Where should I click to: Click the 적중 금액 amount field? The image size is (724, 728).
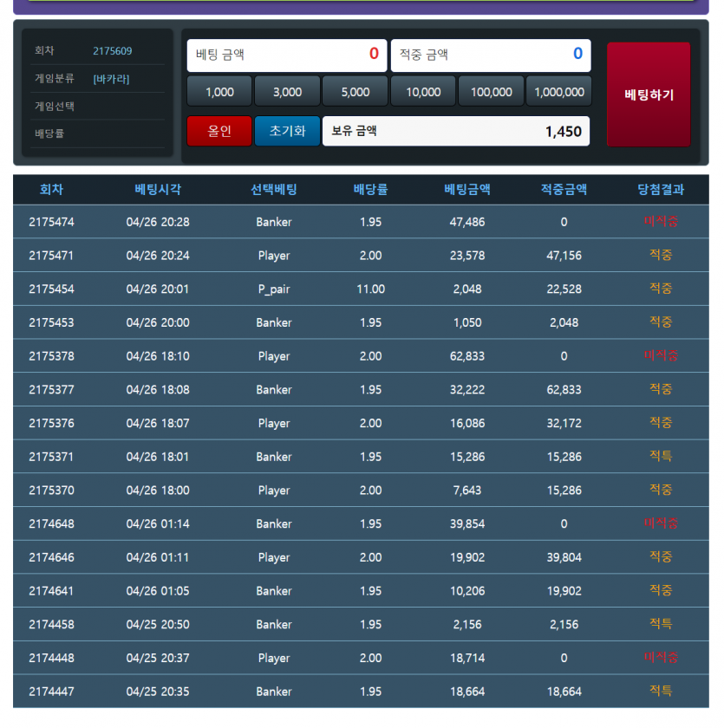tap(491, 55)
